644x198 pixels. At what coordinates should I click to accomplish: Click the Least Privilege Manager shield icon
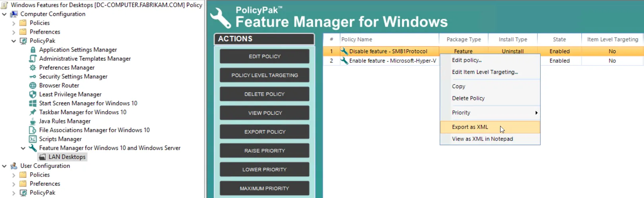coord(33,94)
